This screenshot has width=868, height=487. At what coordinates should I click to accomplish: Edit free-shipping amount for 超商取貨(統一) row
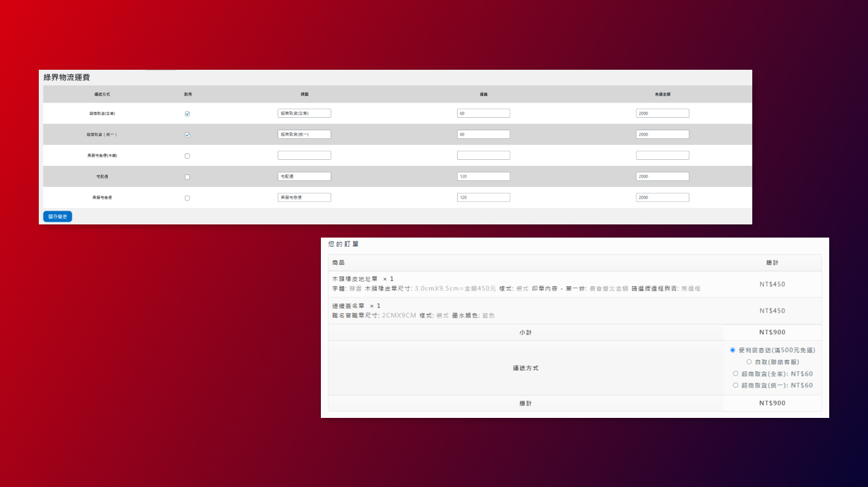click(663, 134)
